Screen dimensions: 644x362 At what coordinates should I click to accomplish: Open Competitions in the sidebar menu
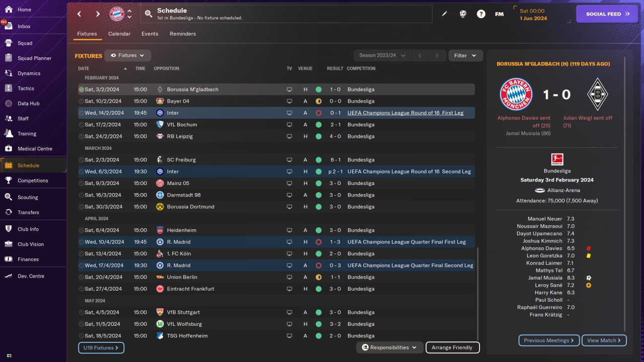pos(33,180)
